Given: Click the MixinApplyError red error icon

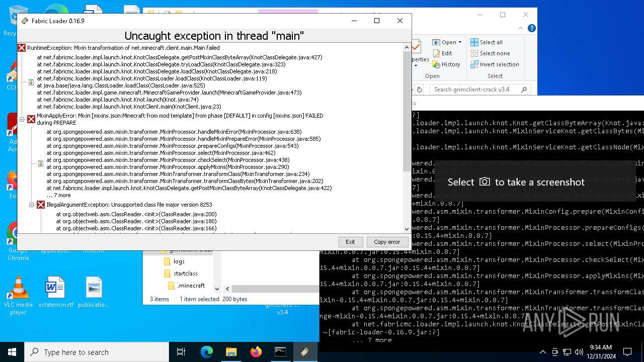Looking at the screenshot, I should 31,119.
